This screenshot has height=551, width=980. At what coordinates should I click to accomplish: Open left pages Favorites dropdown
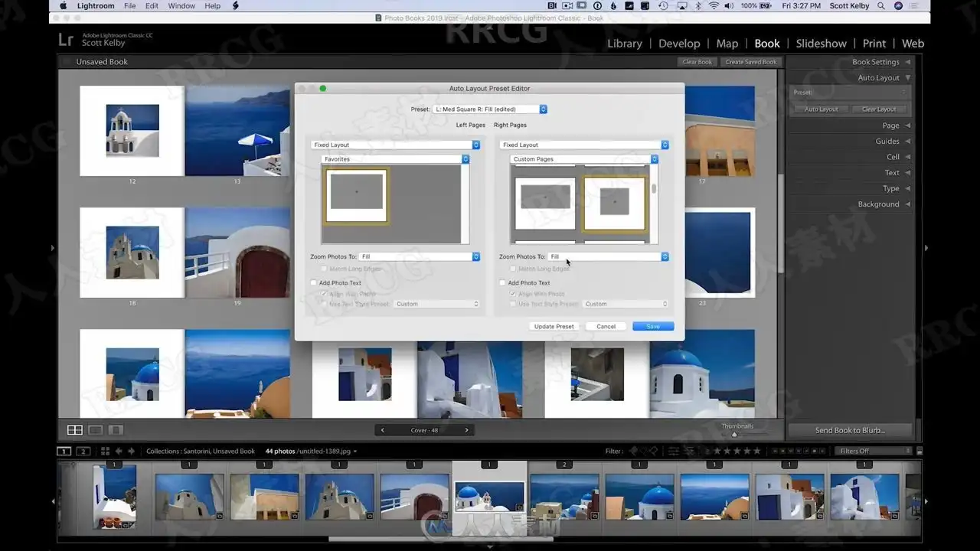pyautogui.click(x=396, y=159)
